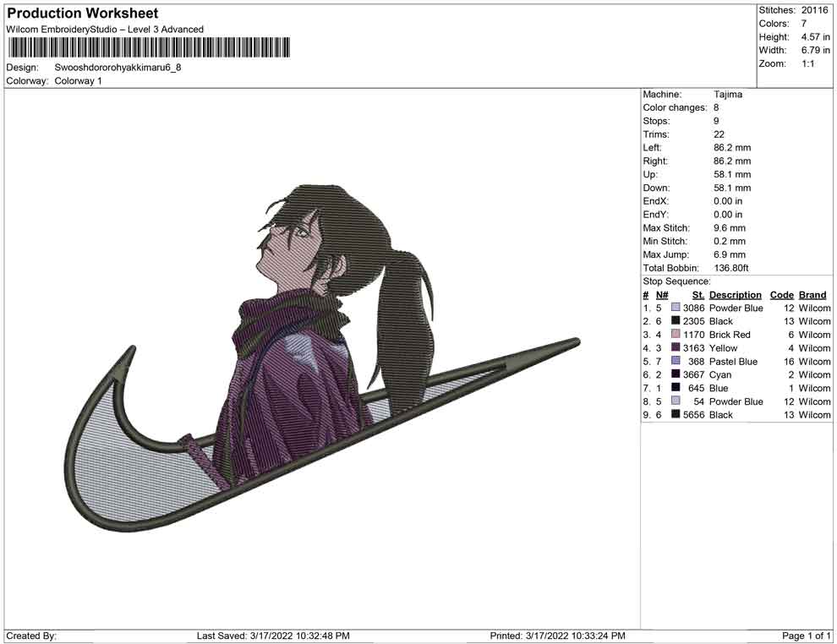
Task: Click the Min Stitch value '0.2 mm'
Action: point(729,241)
